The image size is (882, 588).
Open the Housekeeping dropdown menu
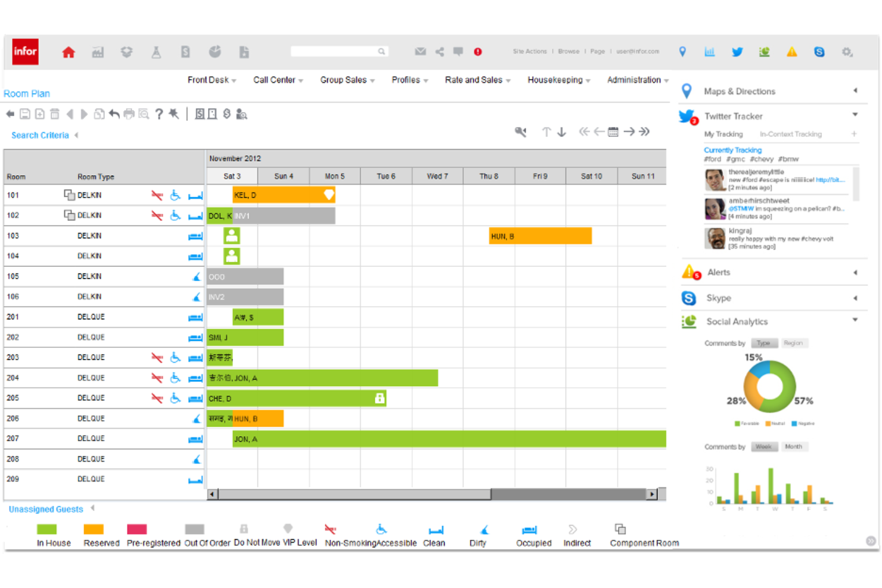coord(558,80)
